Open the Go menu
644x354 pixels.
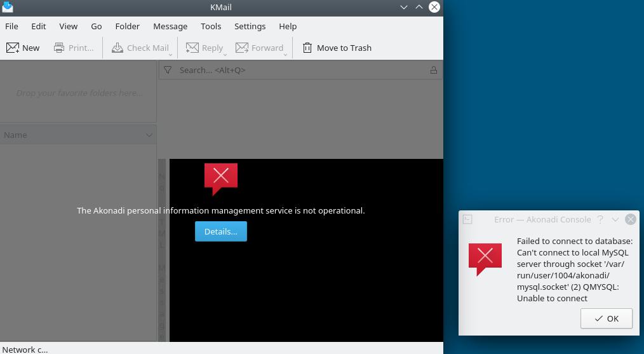coord(97,26)
